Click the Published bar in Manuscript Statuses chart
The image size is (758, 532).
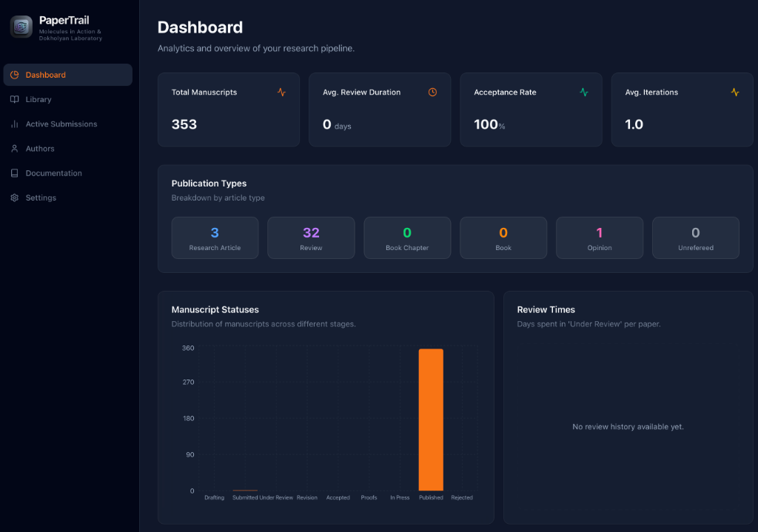(x=431, y=418)
